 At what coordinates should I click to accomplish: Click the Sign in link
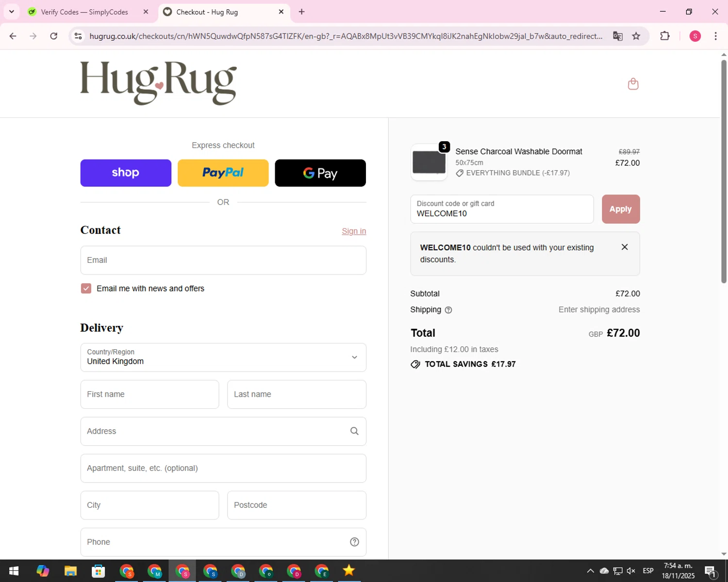(x=354, y=231)
